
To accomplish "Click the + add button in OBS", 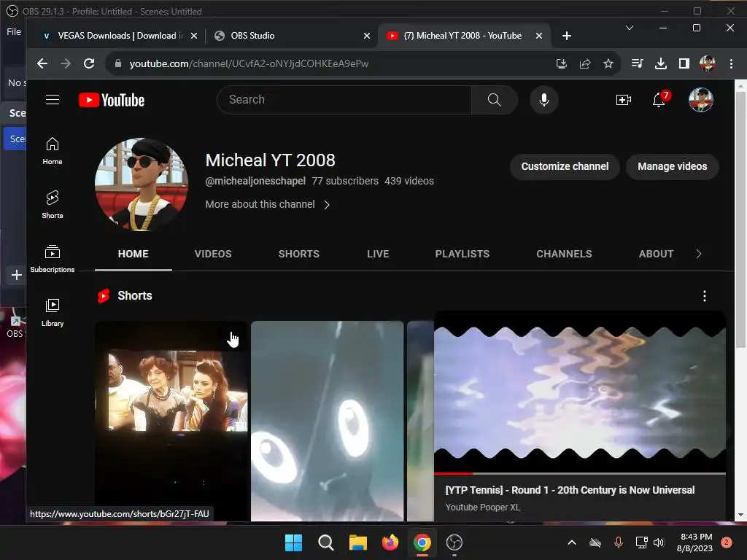I will tap(16, 275).
